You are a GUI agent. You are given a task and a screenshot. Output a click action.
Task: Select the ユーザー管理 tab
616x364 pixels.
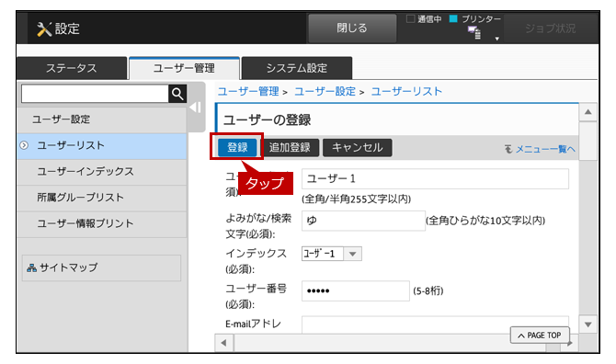[184, 68]
